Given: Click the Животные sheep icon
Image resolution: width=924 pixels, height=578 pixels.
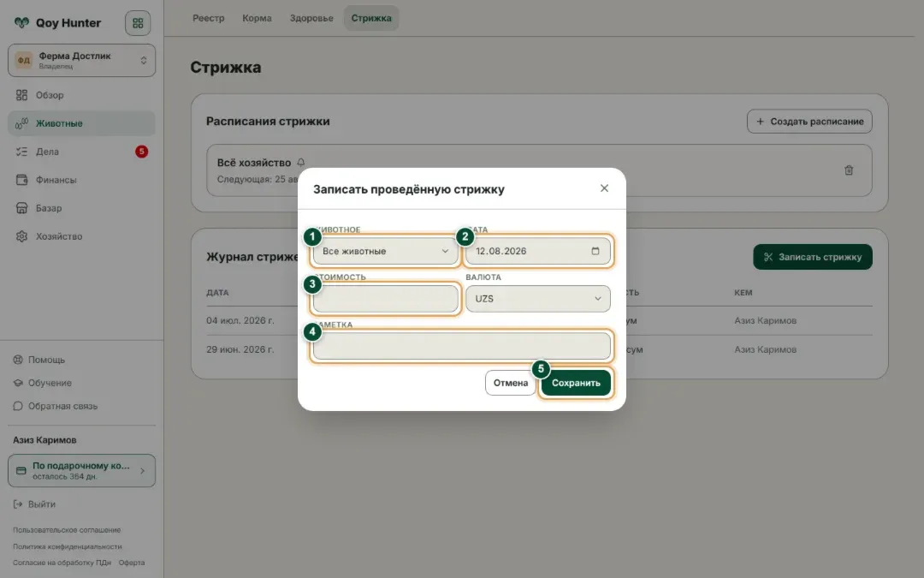Looking at the screenshot, I should click(21, 123).
